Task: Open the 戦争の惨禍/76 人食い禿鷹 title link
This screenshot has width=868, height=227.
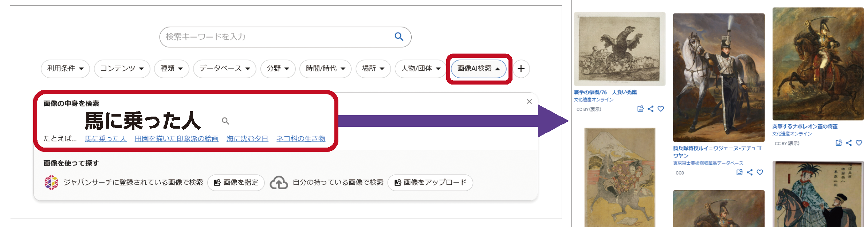Action: pos(605,92)
